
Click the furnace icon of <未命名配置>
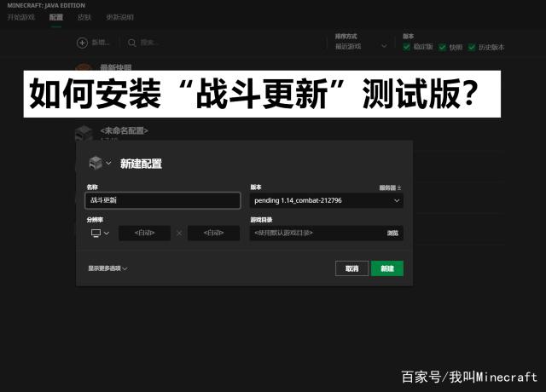click(84, 133)
